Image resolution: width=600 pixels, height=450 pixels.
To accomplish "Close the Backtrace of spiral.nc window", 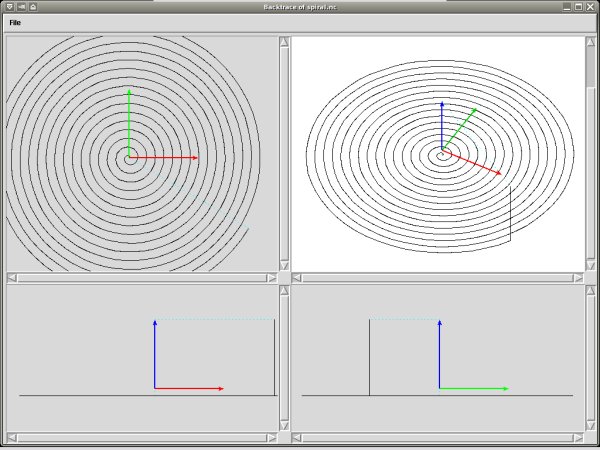I will (590, 7).
